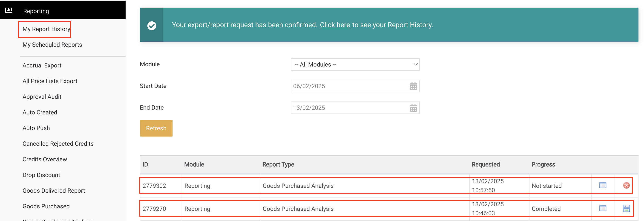The width and height of the screenshot is (644, 221).
Task: Open the End Date calendar picker icon
Action: 413,108
